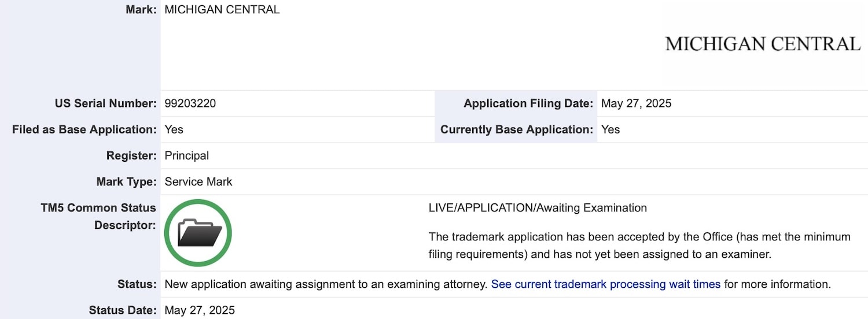The image size is (868, 319).
Task: Click the Status Date value May 27, 2025
Action: 200,310
